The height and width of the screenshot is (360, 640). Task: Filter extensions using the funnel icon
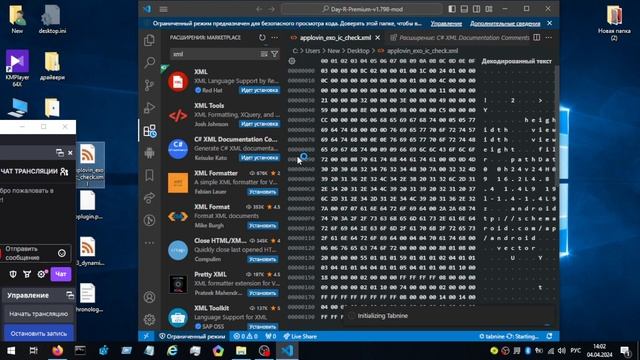[x=275, y=54]
